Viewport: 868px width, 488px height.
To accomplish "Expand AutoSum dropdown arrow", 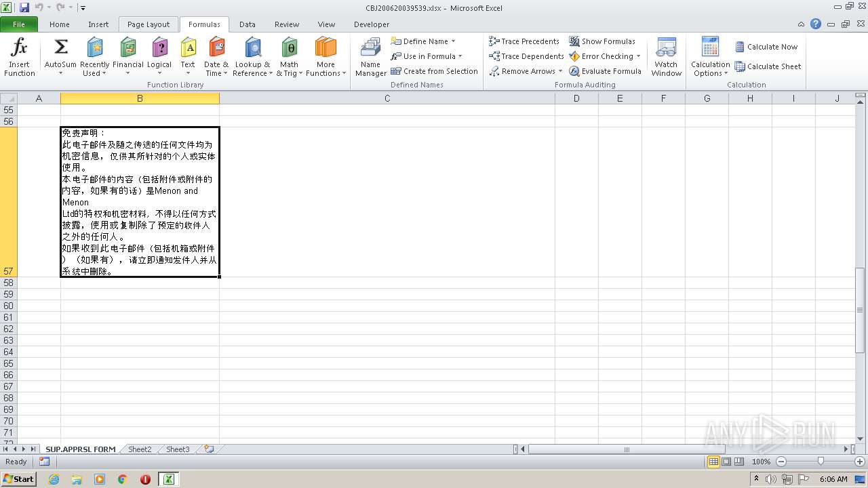I will [x=60, y=73].
